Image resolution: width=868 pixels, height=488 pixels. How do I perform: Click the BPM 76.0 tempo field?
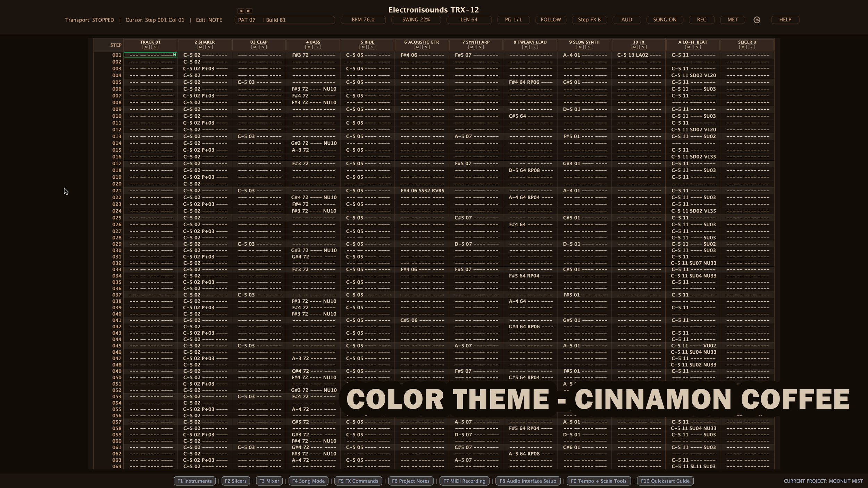[363, 20]
